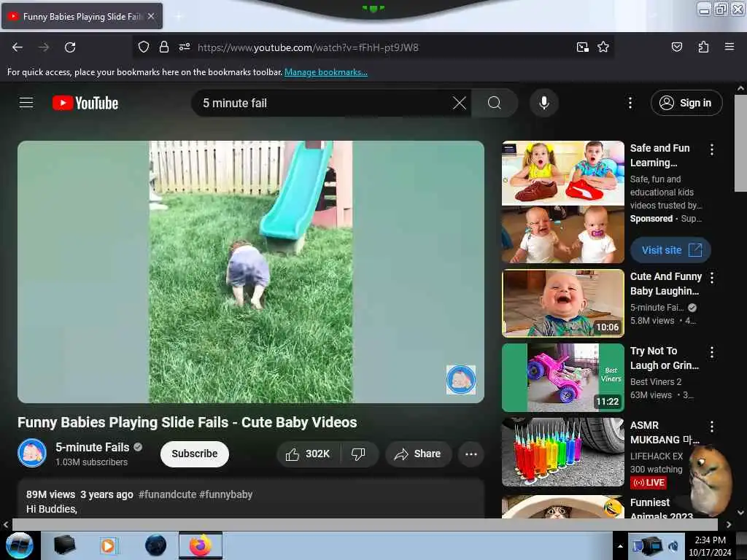Open the Pocket save icon
Viewport: 747px width, 560px height.
[x=676, y=47]
